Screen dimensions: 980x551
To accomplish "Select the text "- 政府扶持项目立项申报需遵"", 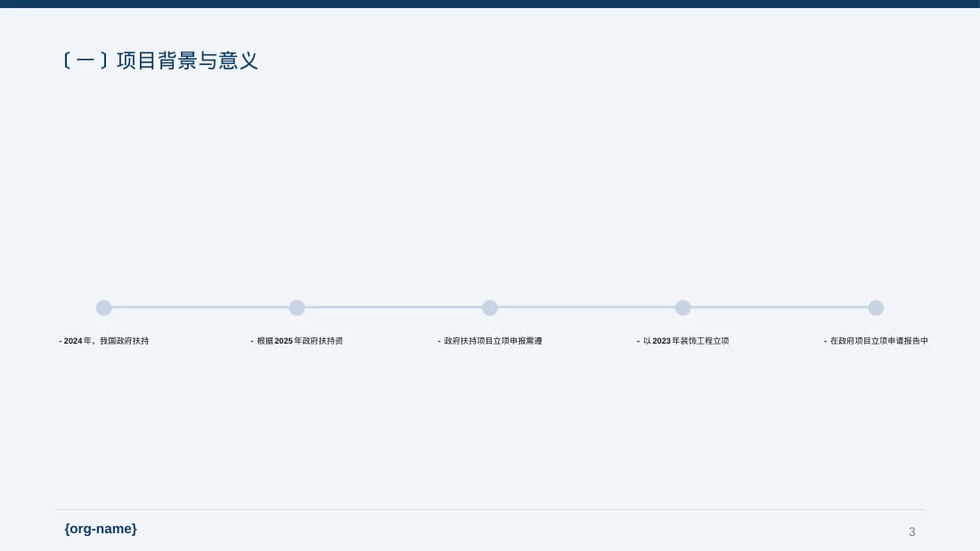I will click(490, 341).
